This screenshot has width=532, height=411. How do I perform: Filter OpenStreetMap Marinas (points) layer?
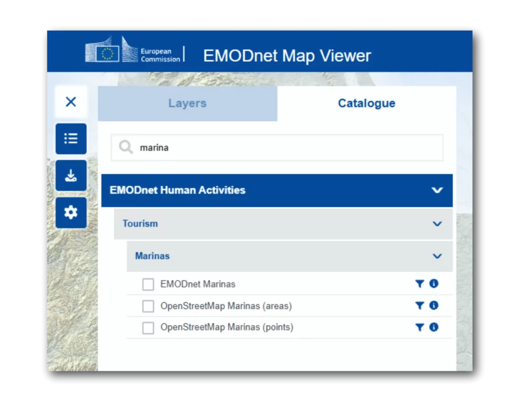click(419, 327)
